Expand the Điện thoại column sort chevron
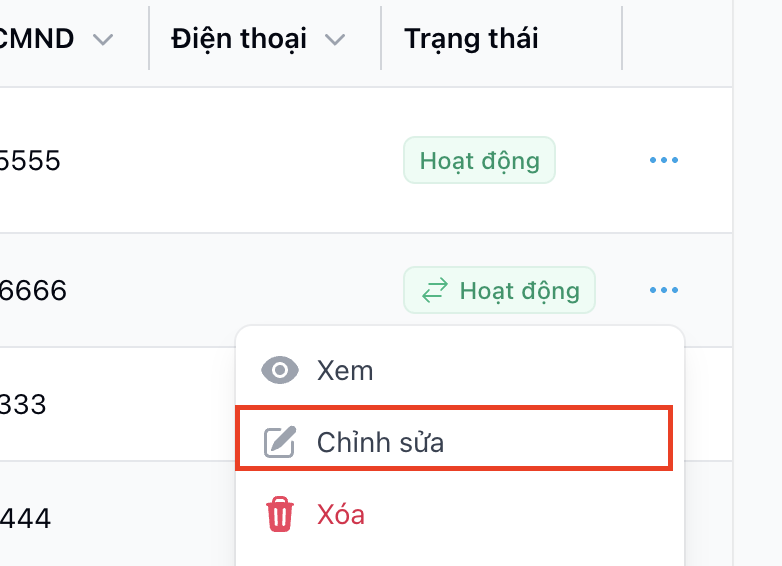This screenshot has width=782, height=566. pyautogui.click(x=335, y=40)
